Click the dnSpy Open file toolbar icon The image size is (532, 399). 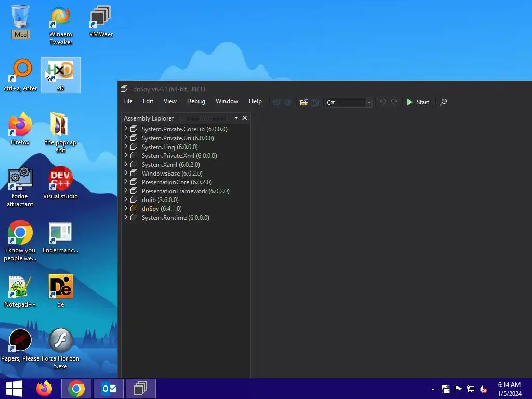click(x=303, y=102)
